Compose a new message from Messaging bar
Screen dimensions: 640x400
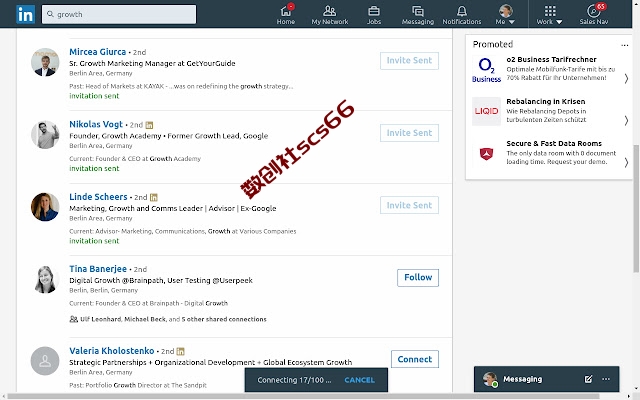point(588,379)
